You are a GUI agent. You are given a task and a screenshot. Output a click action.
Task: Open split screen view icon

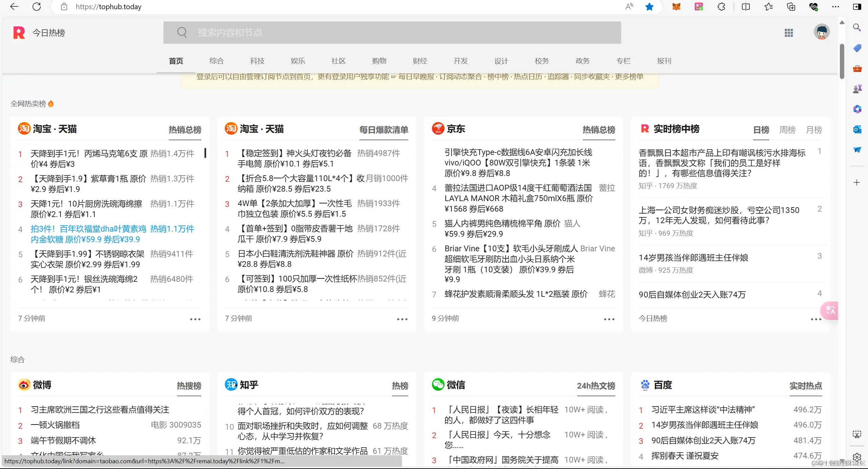click(746, 6)
